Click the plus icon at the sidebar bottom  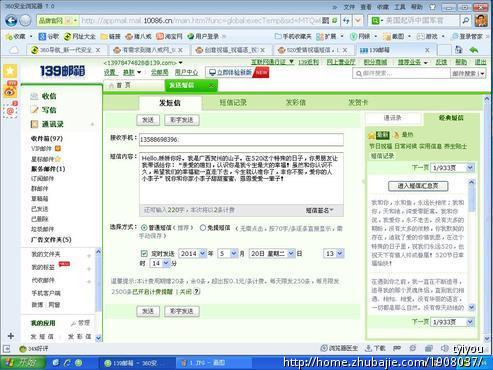10,336
